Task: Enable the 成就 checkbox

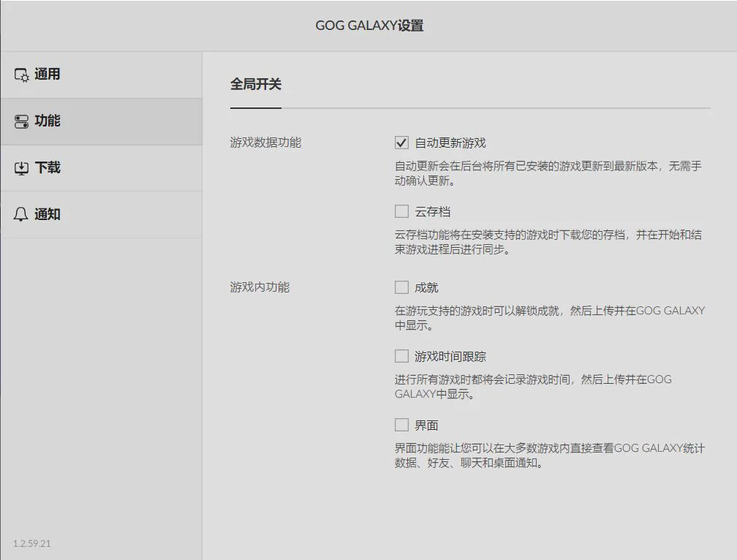Action: (x=401, y=287)
